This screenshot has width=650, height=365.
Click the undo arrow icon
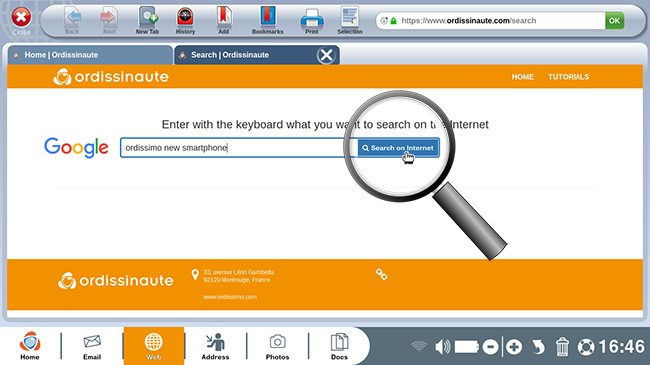point(538,347)
